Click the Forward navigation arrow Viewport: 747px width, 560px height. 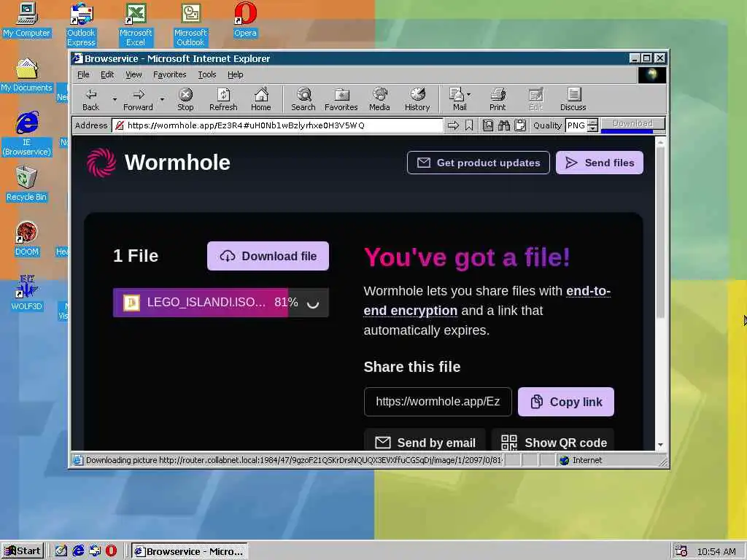click(138, 99)
